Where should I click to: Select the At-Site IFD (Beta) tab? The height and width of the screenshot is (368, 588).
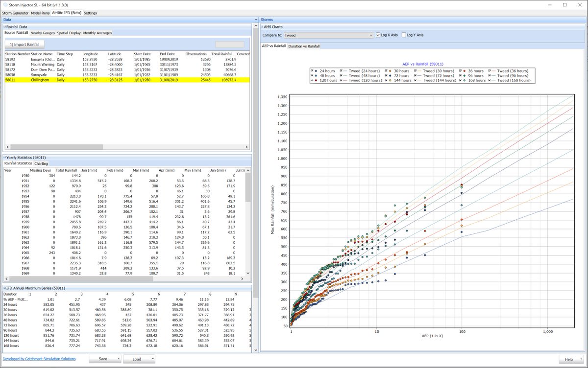[x=67, y=13]
